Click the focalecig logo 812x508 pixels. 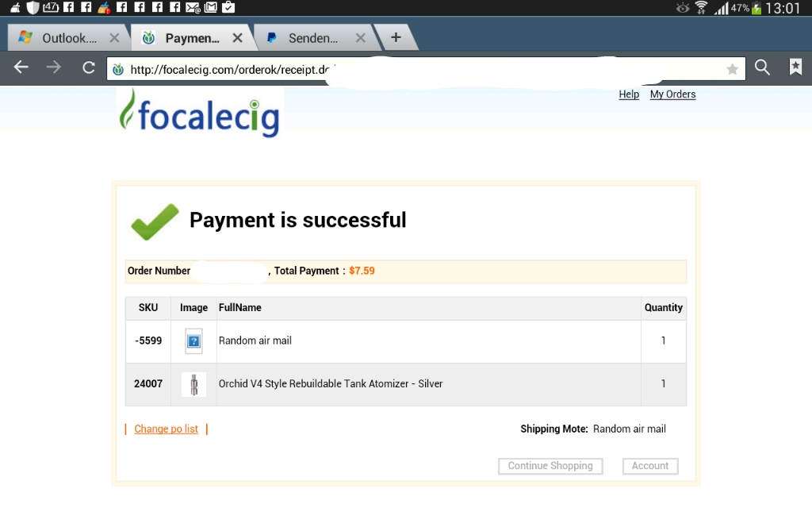coord(200,113)
